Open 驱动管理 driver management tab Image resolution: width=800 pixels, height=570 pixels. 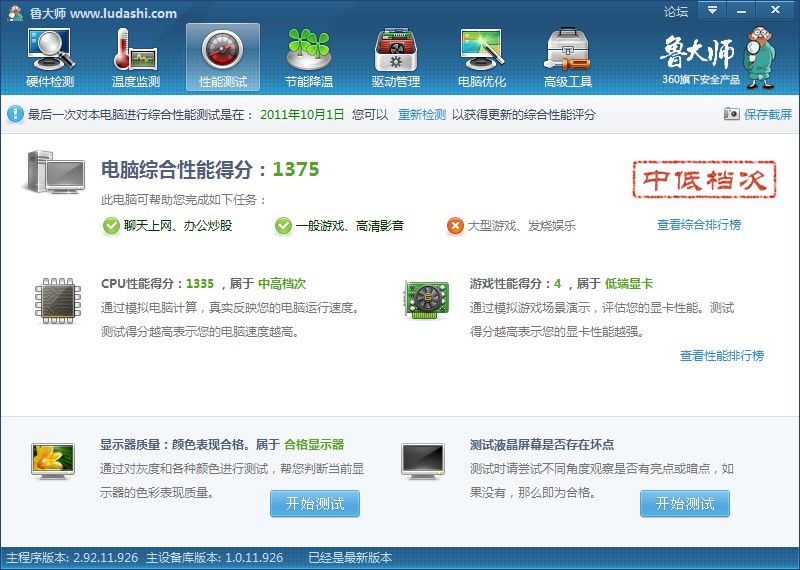click(x=395, y=58)
